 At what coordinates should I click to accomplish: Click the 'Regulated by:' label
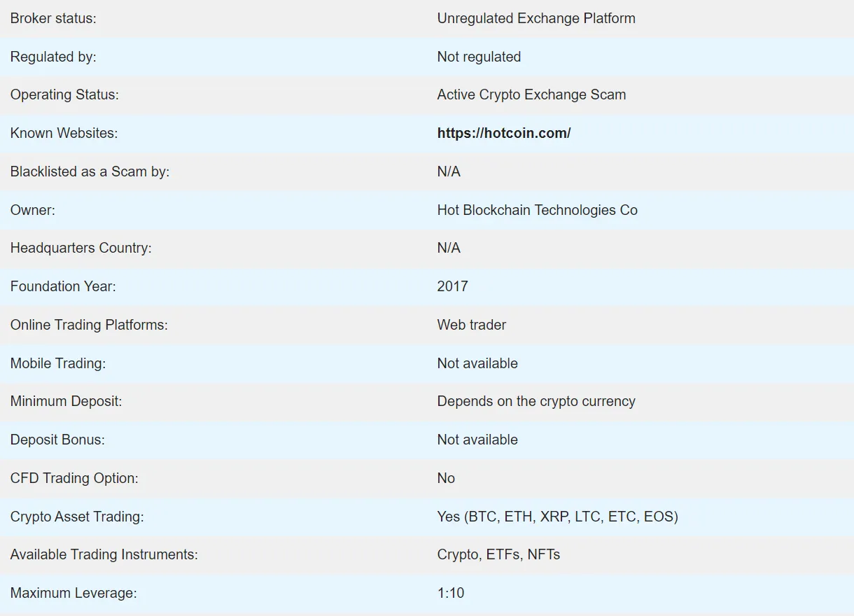[53, 57]
